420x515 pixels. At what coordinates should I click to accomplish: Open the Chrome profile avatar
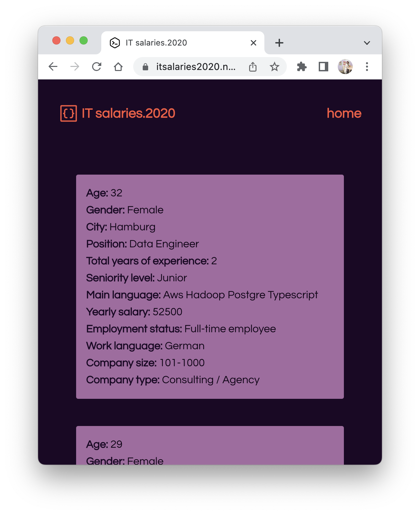[x=345, y=67]
